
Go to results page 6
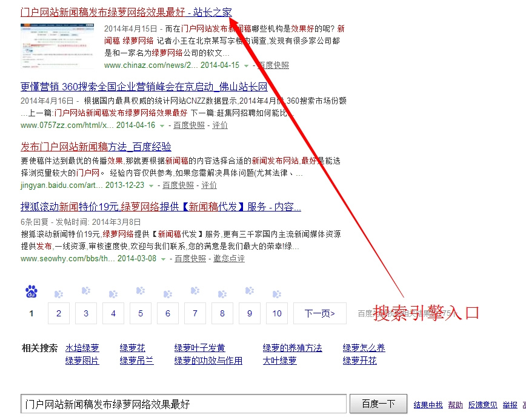pos(168,313)
